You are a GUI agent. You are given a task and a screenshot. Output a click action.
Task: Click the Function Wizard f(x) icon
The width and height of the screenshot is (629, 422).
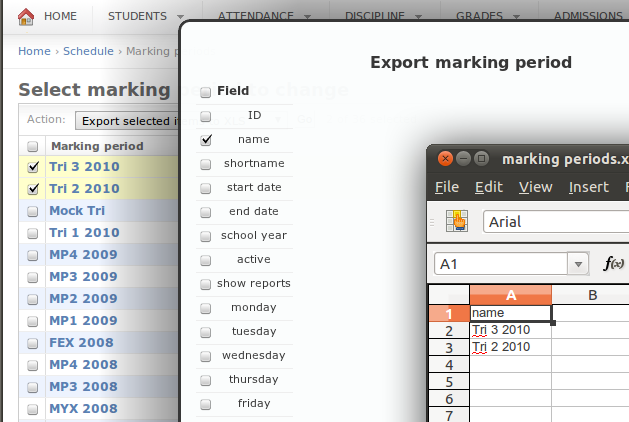coord(613,264)
